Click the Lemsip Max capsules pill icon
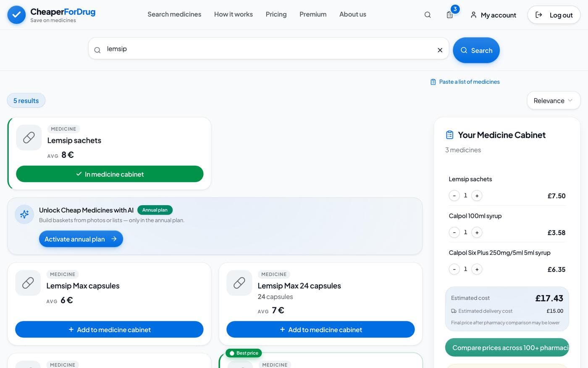The image size is (588, 368). (x=28, y=283)
